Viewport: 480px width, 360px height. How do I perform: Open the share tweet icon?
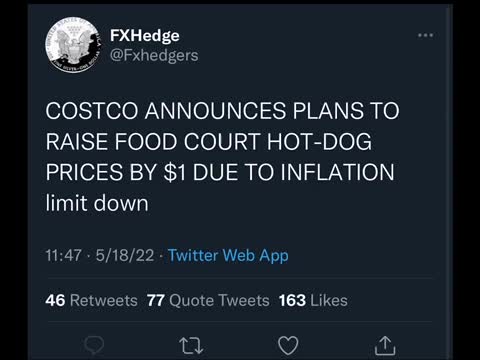click(385, 346)
